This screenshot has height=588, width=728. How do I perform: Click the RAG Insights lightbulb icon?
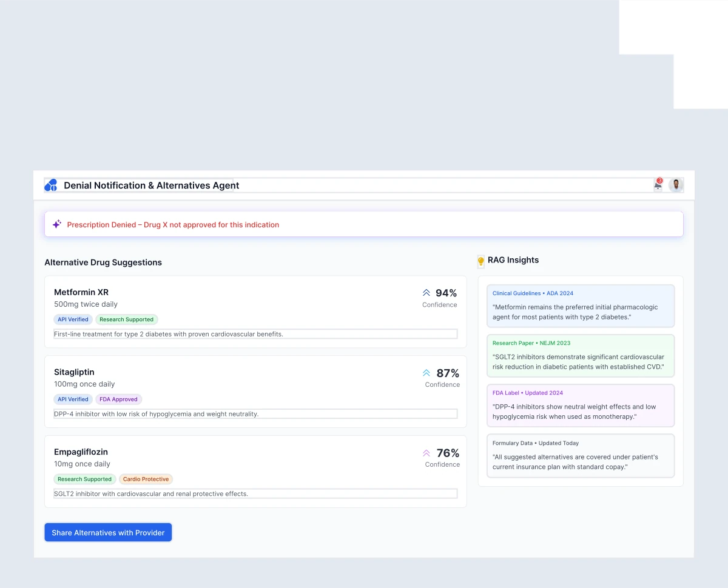tap(480, 261)
